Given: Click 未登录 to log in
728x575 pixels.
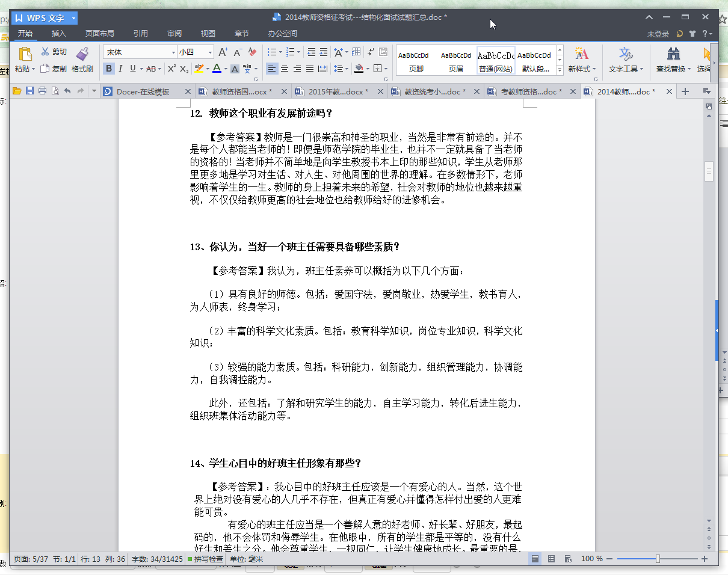Looking at the screenshot, I should (x=658, y=34).
